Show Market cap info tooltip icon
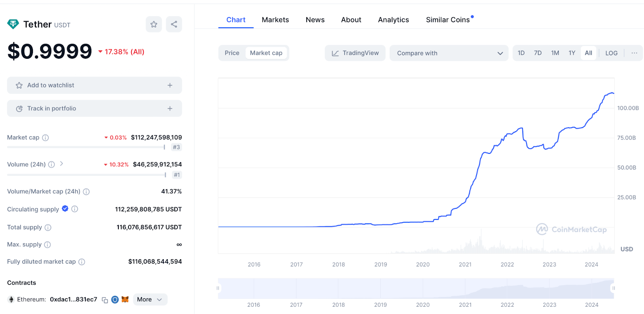 (x=45, y=138)
